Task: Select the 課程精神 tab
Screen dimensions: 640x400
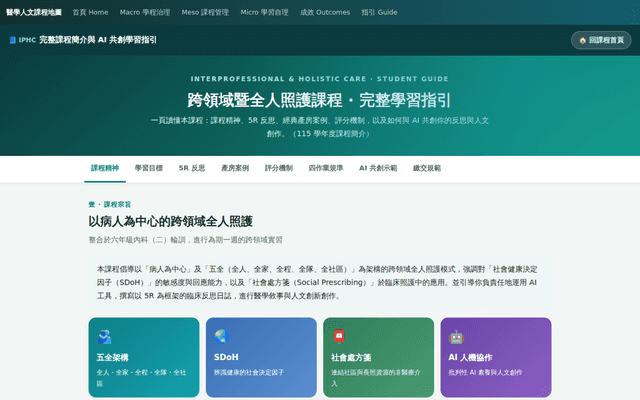Action: coord(105,168)
